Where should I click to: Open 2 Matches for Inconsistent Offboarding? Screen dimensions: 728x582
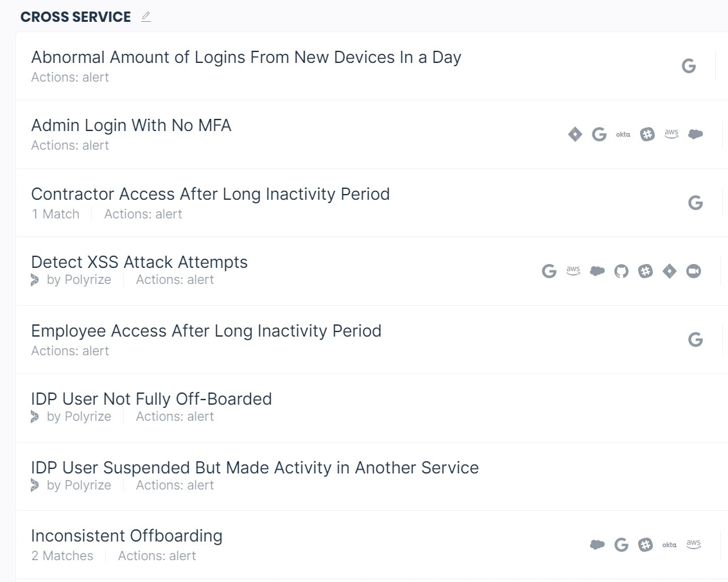(x=62, y=556)
